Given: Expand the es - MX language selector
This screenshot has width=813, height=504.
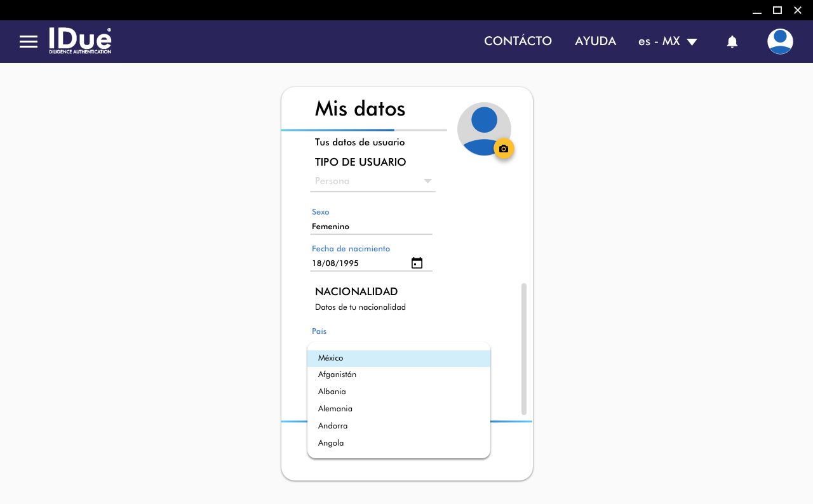Looking at the screenshot, I should pos(668,42).
